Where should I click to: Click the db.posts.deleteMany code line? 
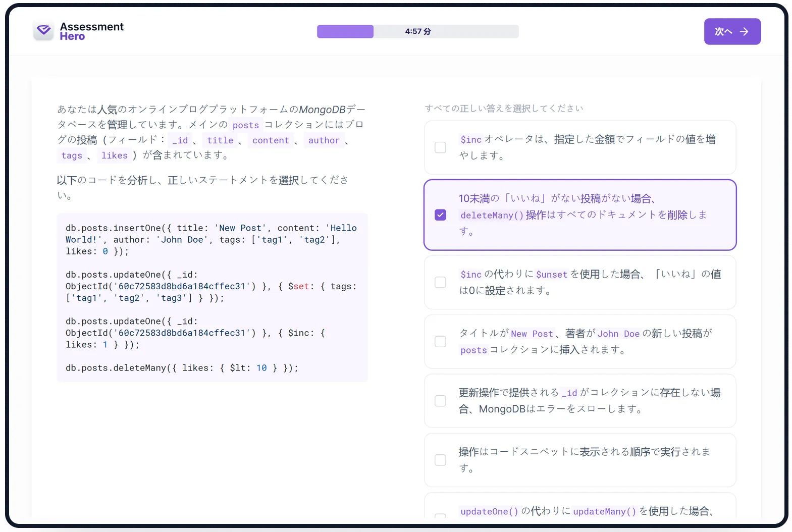182,368
